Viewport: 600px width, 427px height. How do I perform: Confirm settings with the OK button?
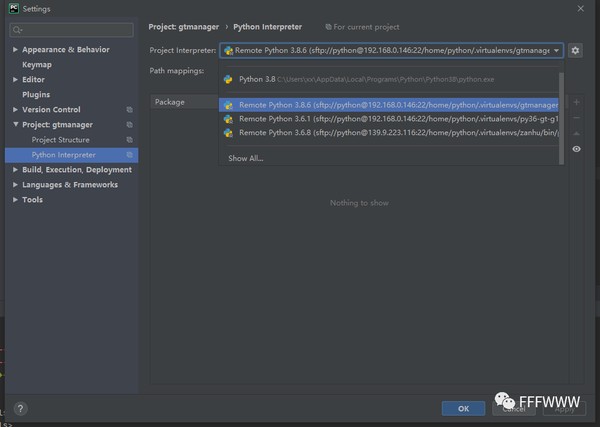click(463, 409)
